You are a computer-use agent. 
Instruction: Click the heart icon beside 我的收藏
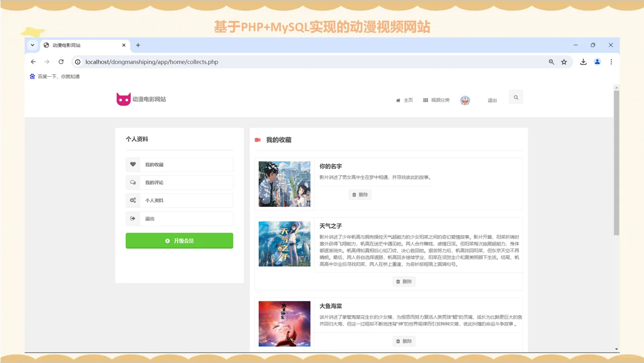click(x=133, y=164)
